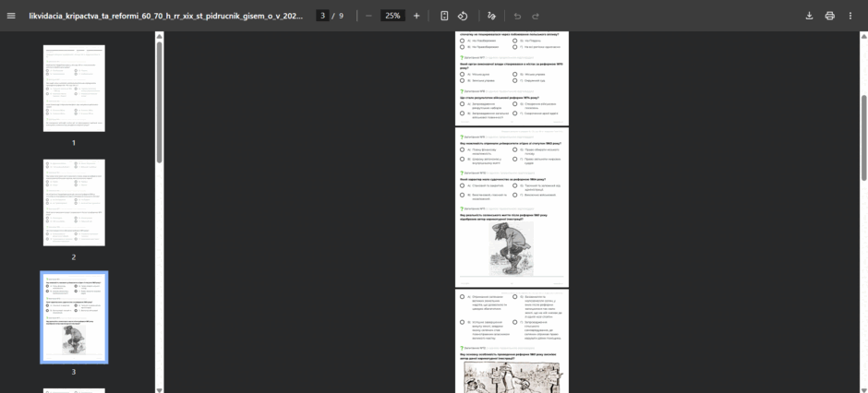This screenshot has width=868, height=393.
Task: Open page 1 thumbnail
Action: pyautogui.click(x=74, y=89)
